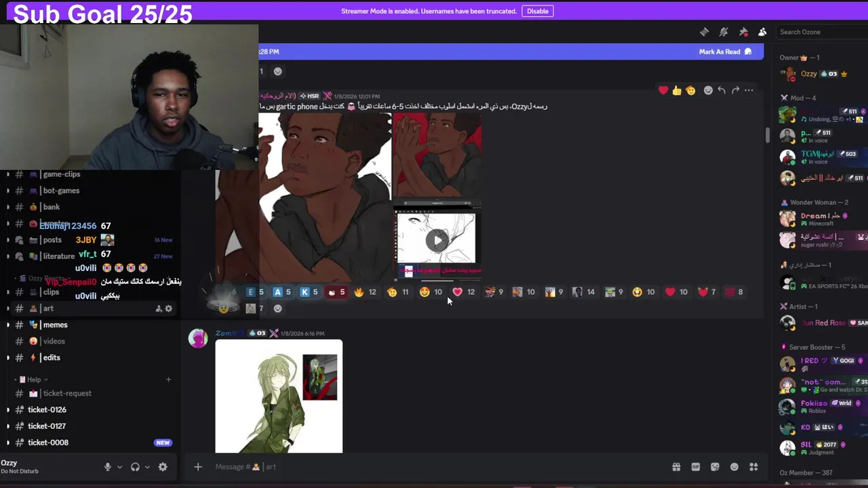Click plus to create channel in Help
868x488 pixels.
point(168,380)
